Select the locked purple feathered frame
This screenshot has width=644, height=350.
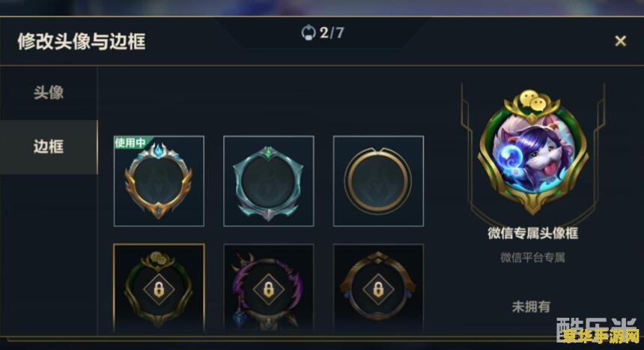[x=269, y=288]
